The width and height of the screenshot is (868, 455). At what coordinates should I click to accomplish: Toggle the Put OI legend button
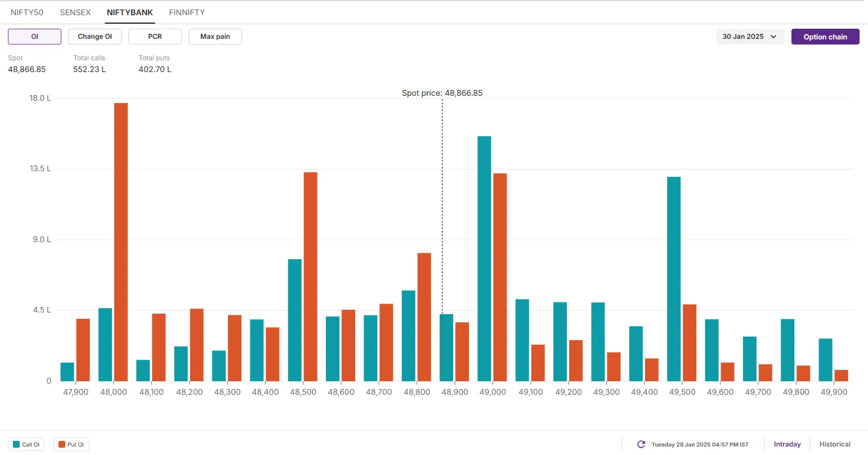[x=71, y=444]
